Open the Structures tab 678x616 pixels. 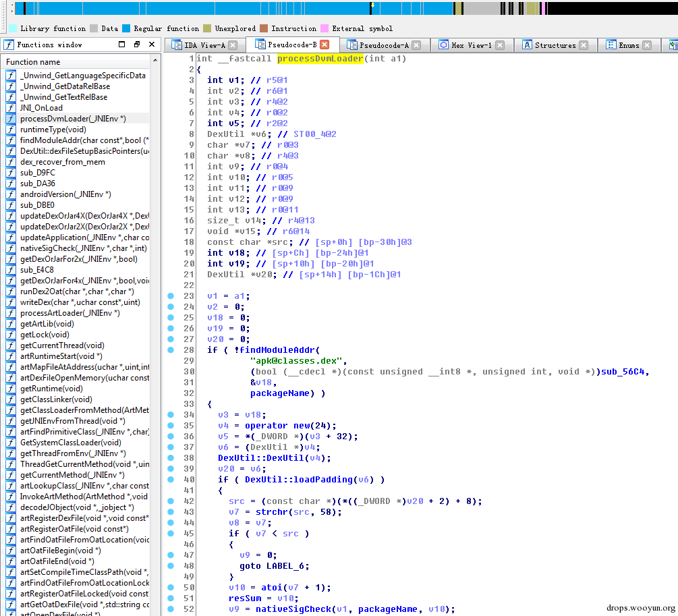[555, 45]
